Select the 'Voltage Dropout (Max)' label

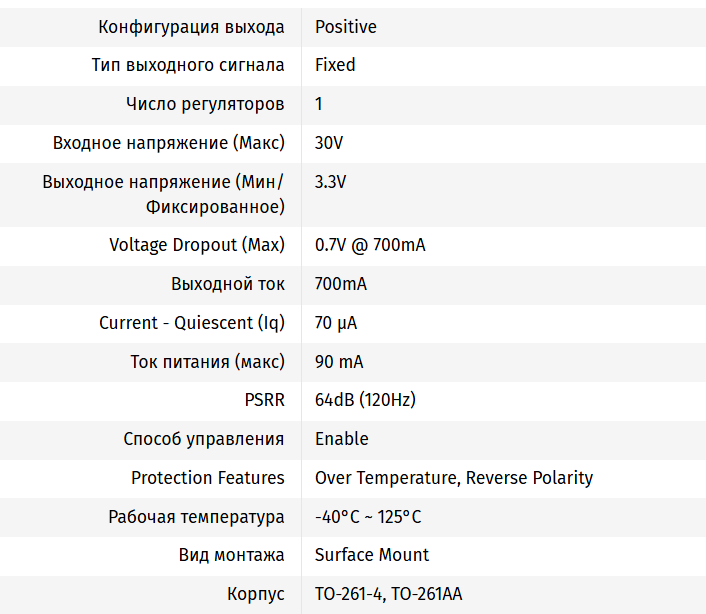[197, 245]
